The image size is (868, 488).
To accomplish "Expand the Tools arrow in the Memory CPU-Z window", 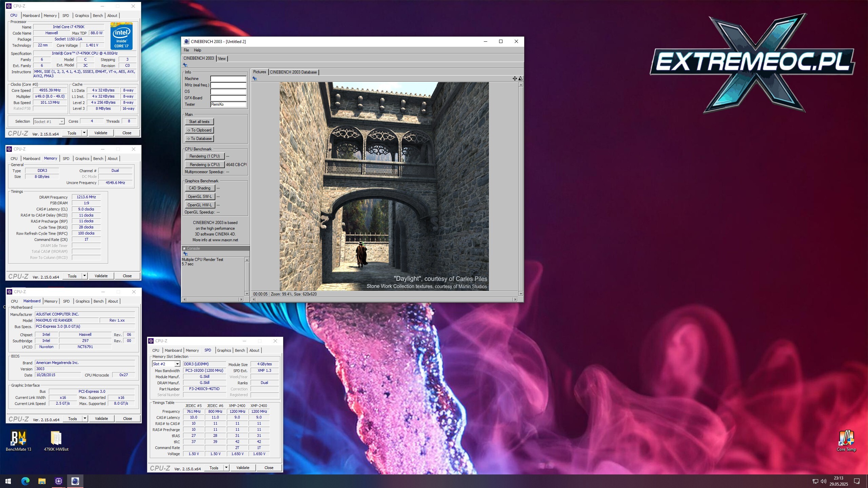I will (84, 276).
